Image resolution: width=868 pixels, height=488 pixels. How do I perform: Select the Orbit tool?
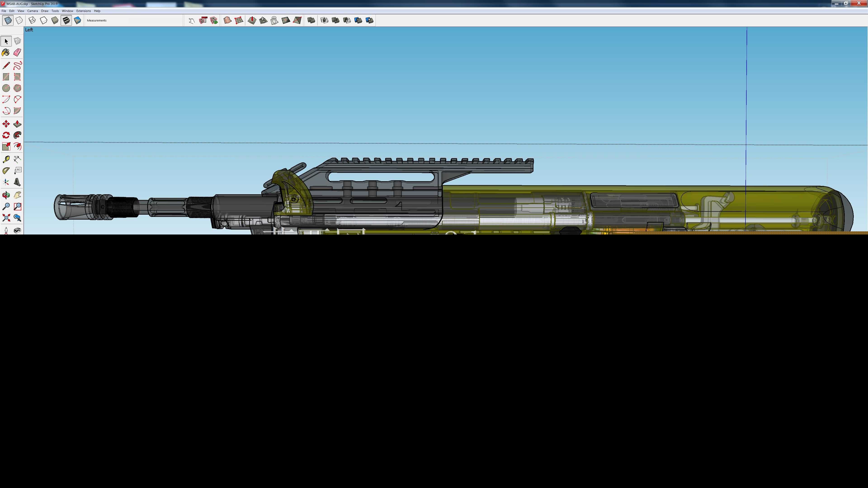pyautogui.click(x=6, y=195)
